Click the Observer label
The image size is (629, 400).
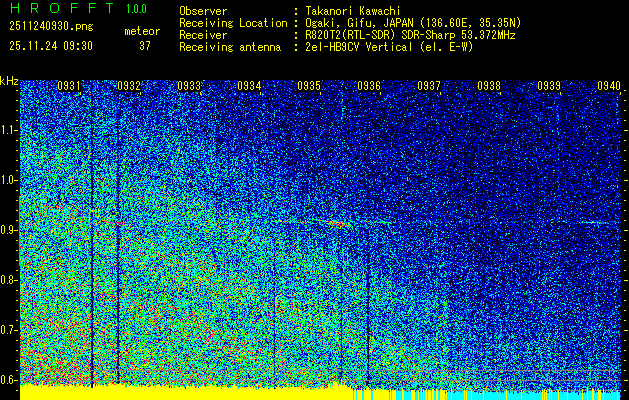pos(203,11)
